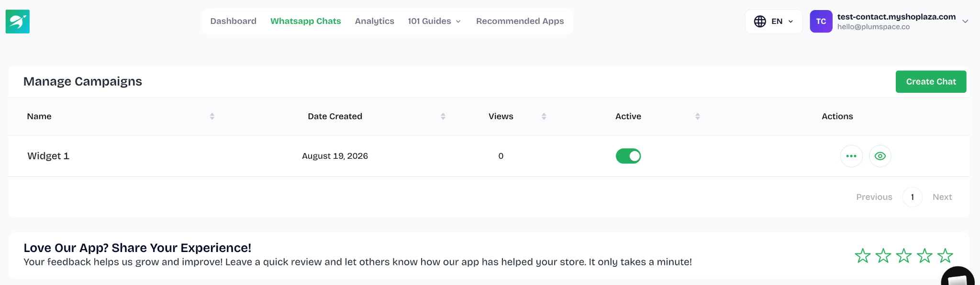Rate the app with the first star

coord(863,256)
